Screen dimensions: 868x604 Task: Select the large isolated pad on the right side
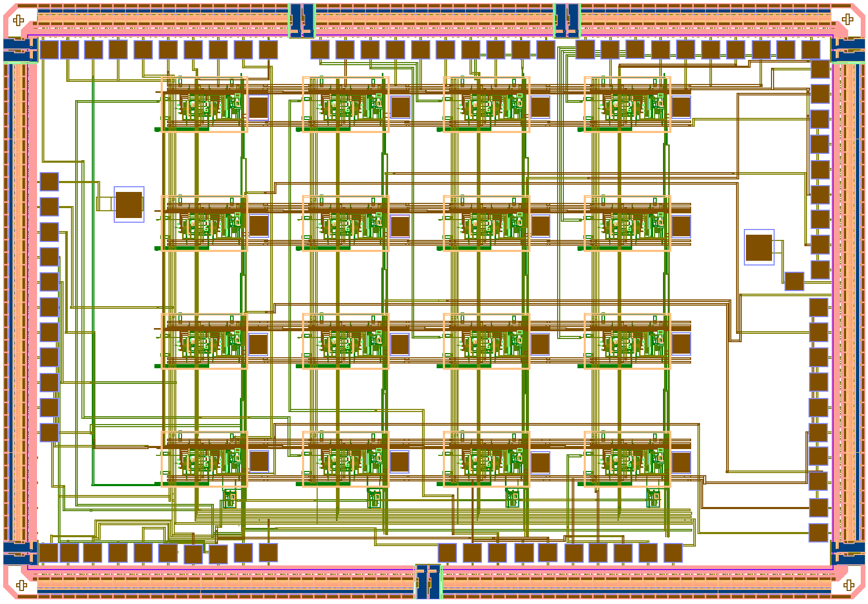click(759, 247)
